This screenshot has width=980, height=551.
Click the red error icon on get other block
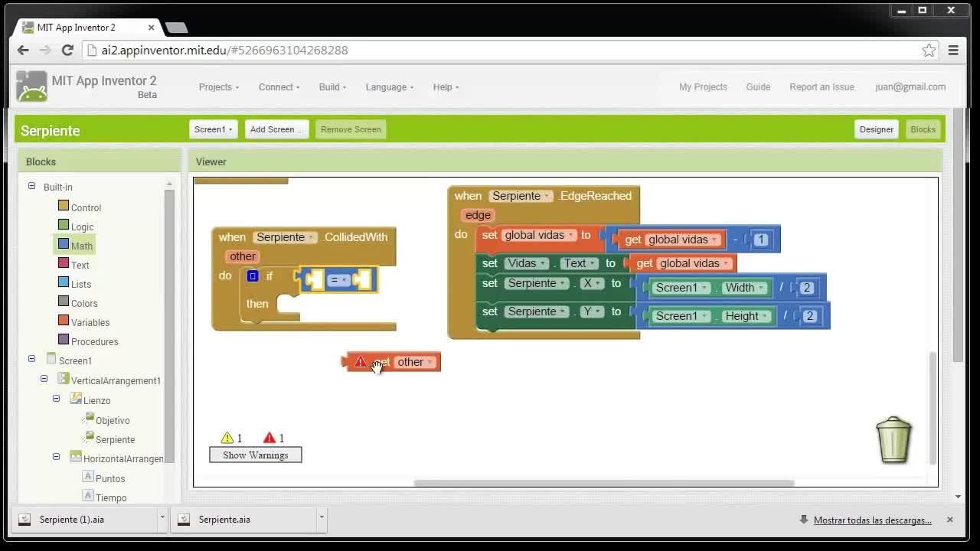pos(361,361)
